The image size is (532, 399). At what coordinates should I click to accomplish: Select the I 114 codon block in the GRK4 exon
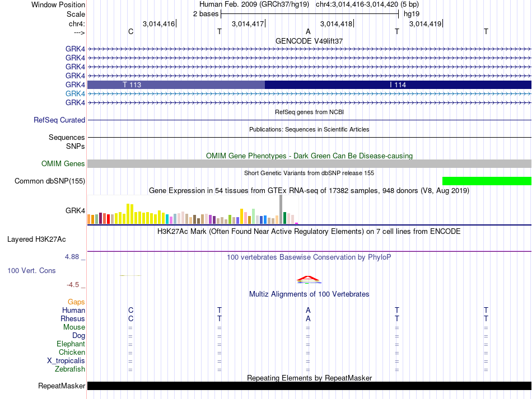[398, 85]
